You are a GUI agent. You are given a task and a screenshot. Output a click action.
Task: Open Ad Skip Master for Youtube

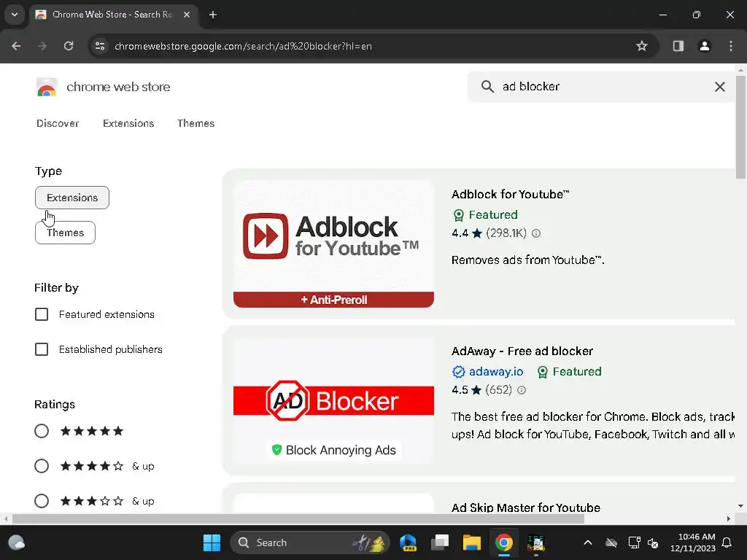coord(525,507)
